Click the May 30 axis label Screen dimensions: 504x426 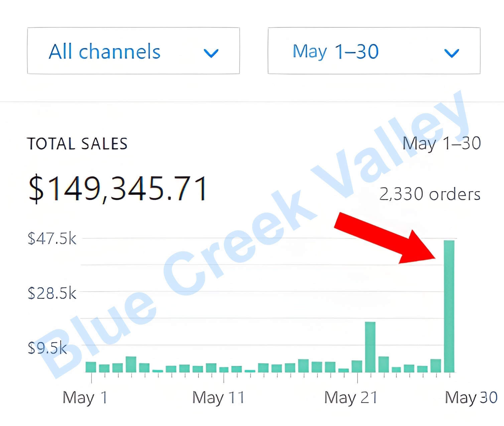[471, 398]
